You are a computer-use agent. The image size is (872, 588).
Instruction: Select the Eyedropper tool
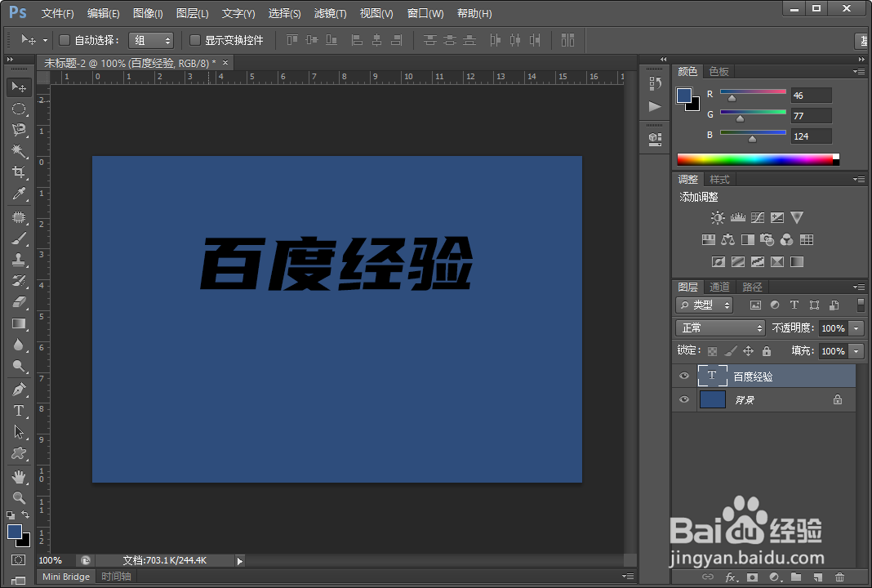pyautogui.click(x=19, y=193)
